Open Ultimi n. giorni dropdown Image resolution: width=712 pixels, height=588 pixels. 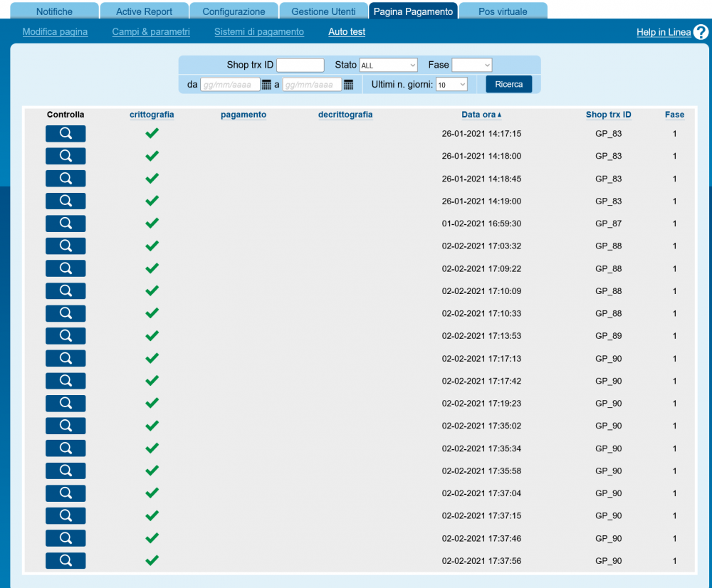pyautogui.click(x=451, y=85)
